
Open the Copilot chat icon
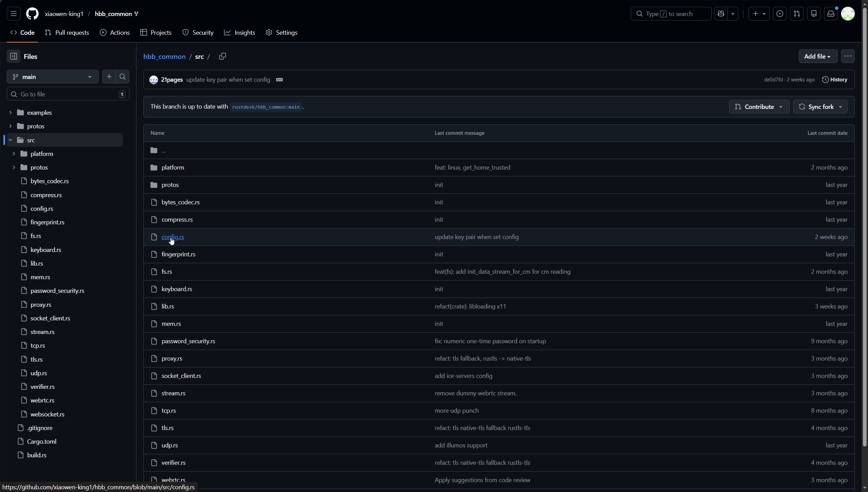tap(721, 14)
